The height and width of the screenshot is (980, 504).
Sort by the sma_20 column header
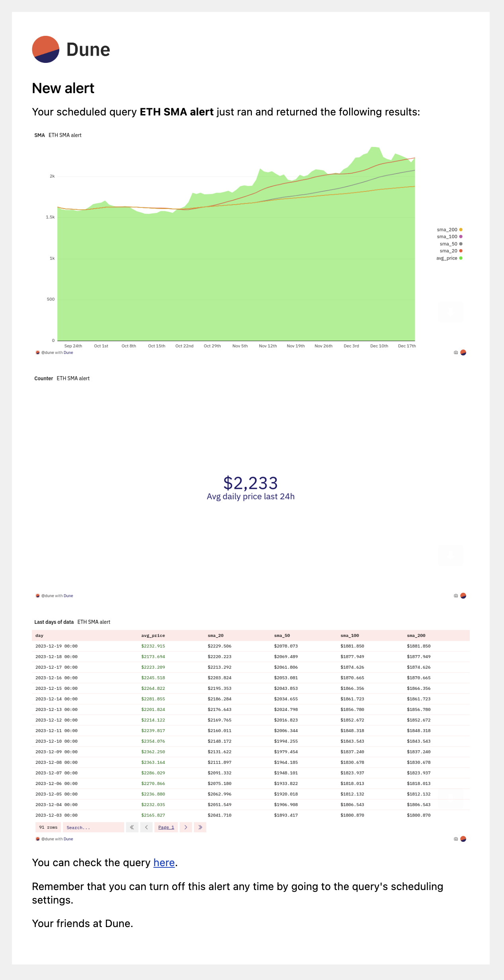coord(215,636)
